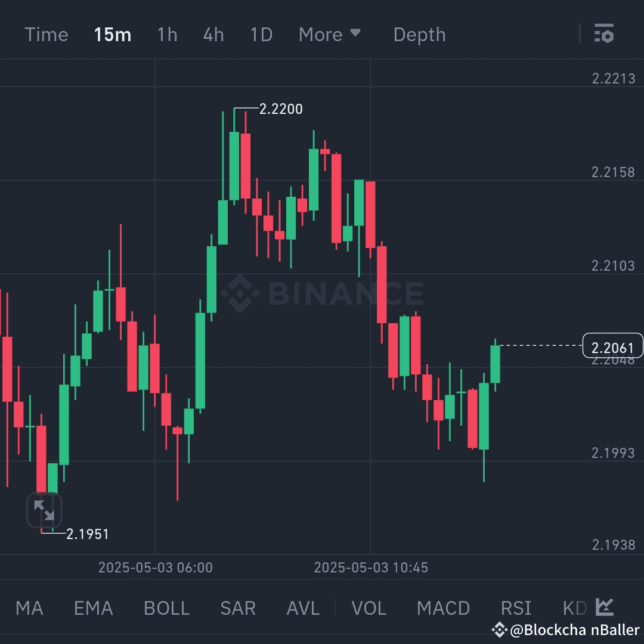Image resolution: width=644 pixels, height=644 pixels.
Task: Activate the MACD indicator
Action: (x=444, y=607)
